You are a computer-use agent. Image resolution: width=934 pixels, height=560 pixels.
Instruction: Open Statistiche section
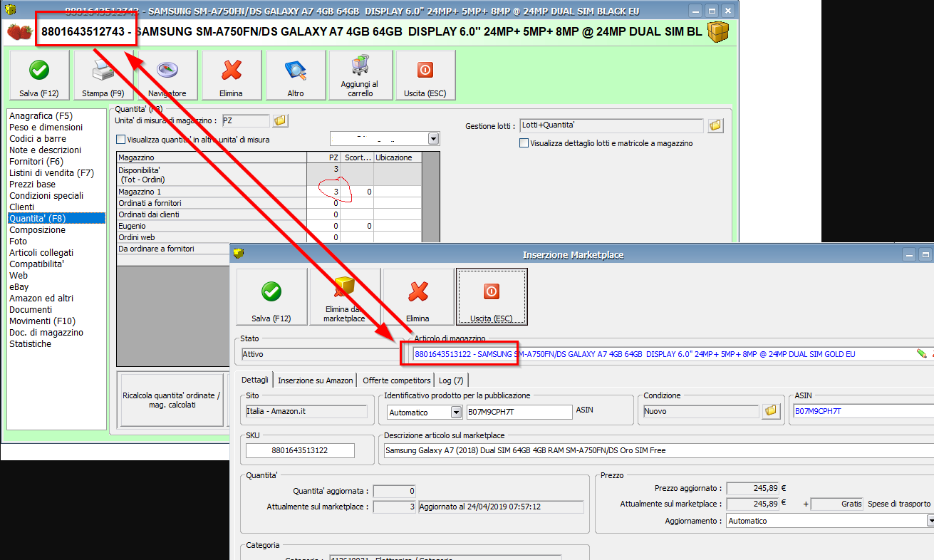tap(31, 343)
